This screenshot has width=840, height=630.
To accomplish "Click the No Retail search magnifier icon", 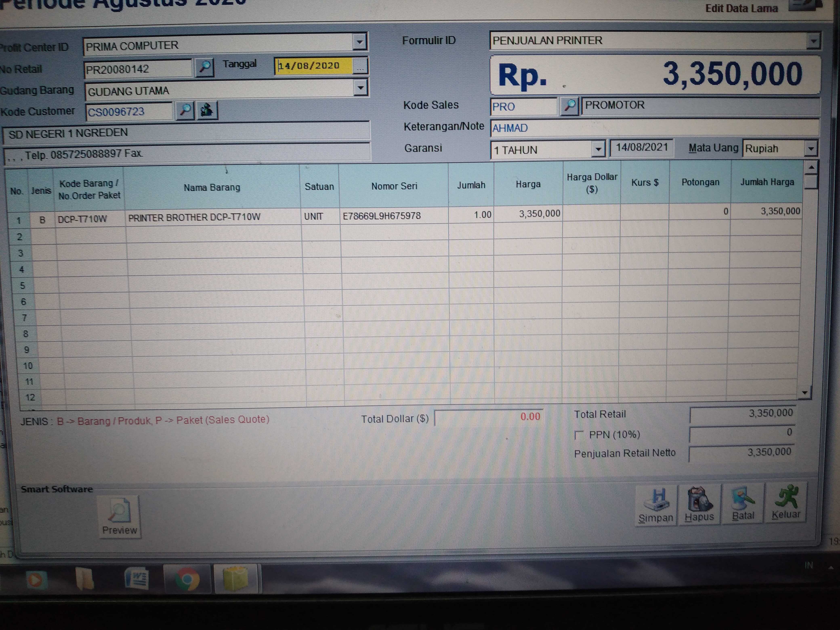I will click(204, 67).
